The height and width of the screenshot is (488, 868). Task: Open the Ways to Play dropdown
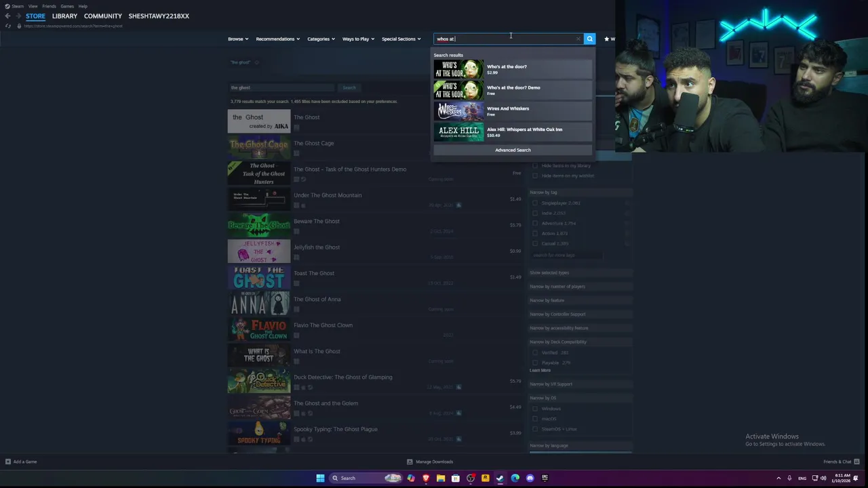click(x=359, y=39)
